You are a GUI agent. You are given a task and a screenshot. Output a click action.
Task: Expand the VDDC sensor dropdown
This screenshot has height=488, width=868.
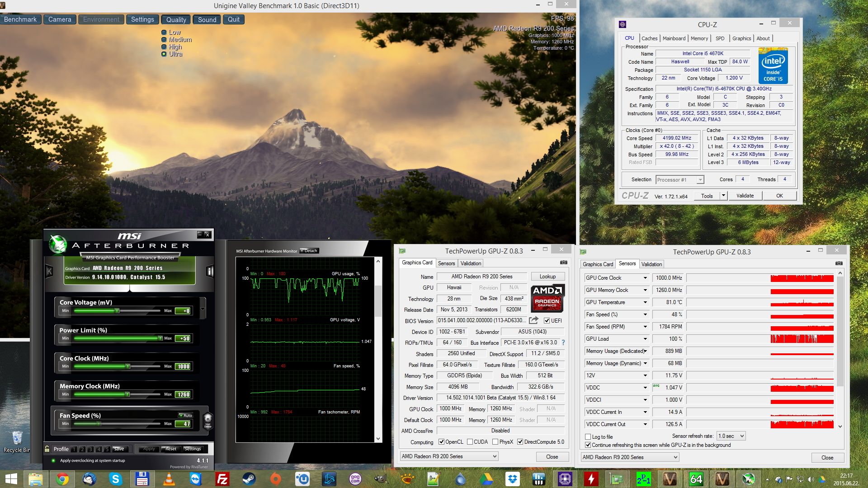(645, 388)
